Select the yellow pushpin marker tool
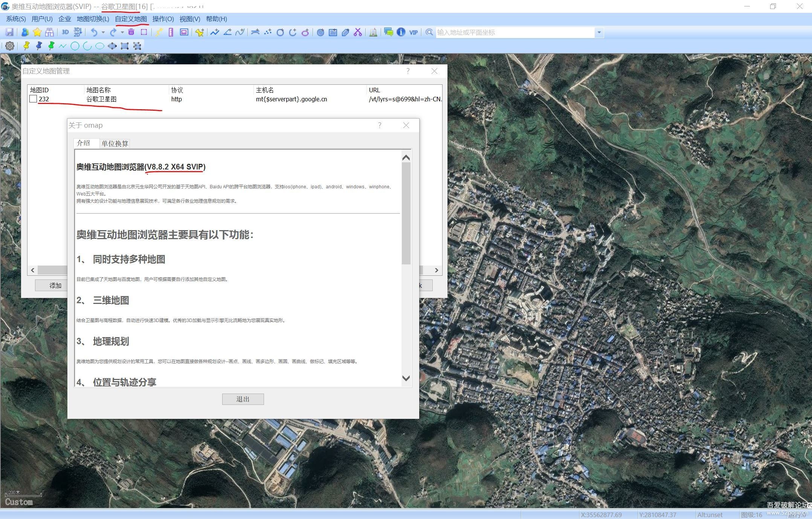The height and width of the screenshot is (519, 812). click(x=26, y=46)
